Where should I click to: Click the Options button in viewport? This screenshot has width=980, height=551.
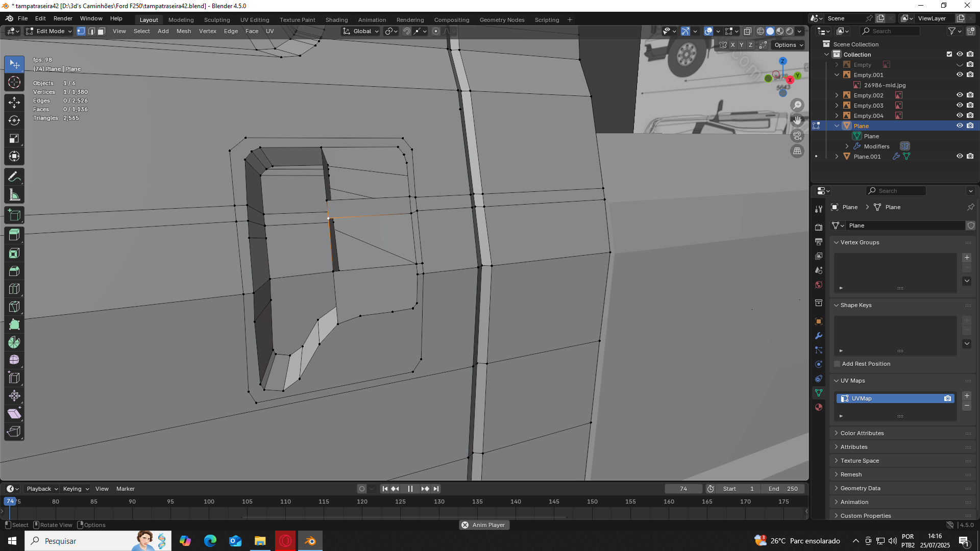point(789,45)
